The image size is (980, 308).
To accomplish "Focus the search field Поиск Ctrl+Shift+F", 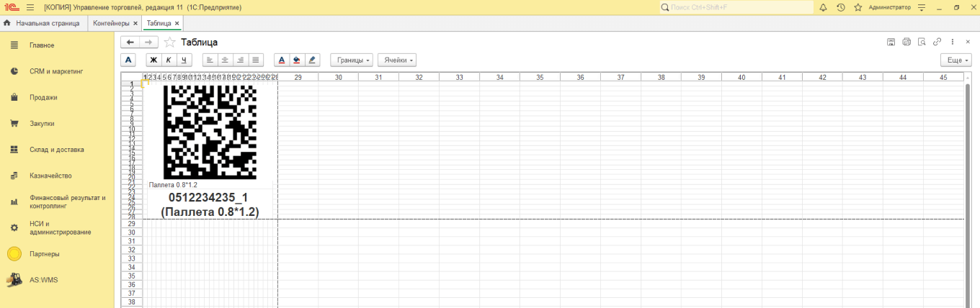I will pyautogui.click(x=736, y=7).
